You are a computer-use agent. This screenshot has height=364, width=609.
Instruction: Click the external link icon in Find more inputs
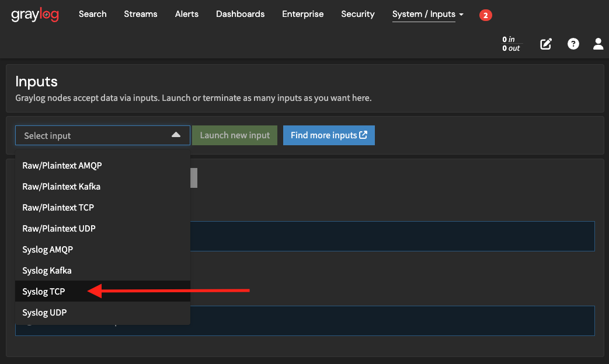coord(363,135)
